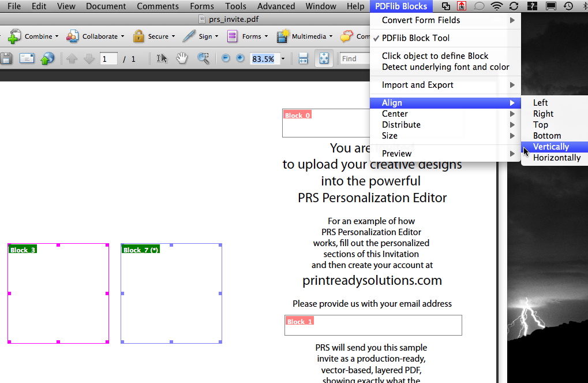Open the Sign dropdown arrow
This screenshot has width=588, height=383.
click(x=217, y=36)
